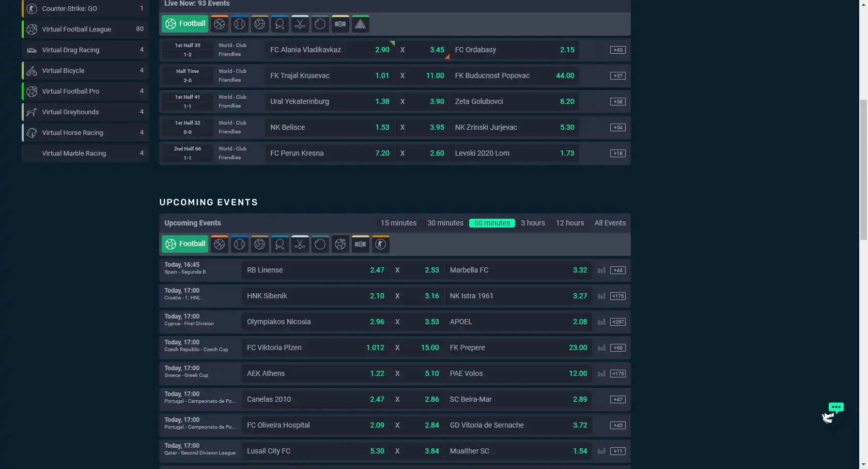The image size is (868, 469).
Task: Bet on AEK Athens at odds 1.22
Action: click(377, 374)
